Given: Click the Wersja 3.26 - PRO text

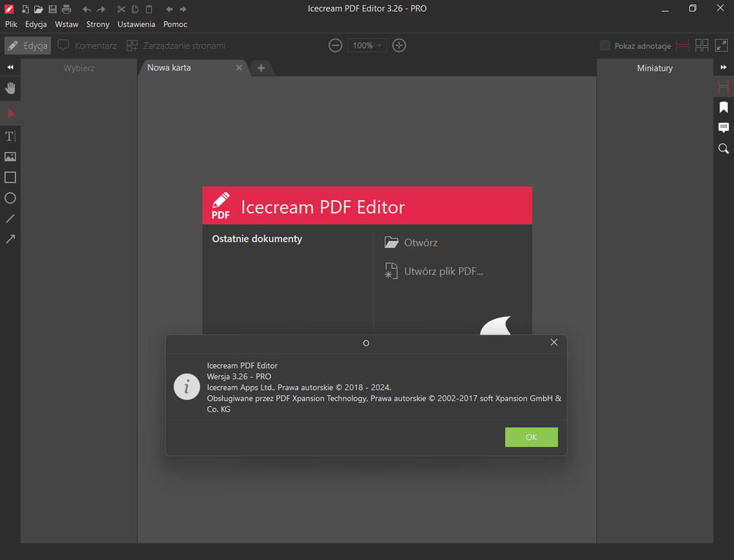Looking at the screenshot, I should (x=239, y=377).
